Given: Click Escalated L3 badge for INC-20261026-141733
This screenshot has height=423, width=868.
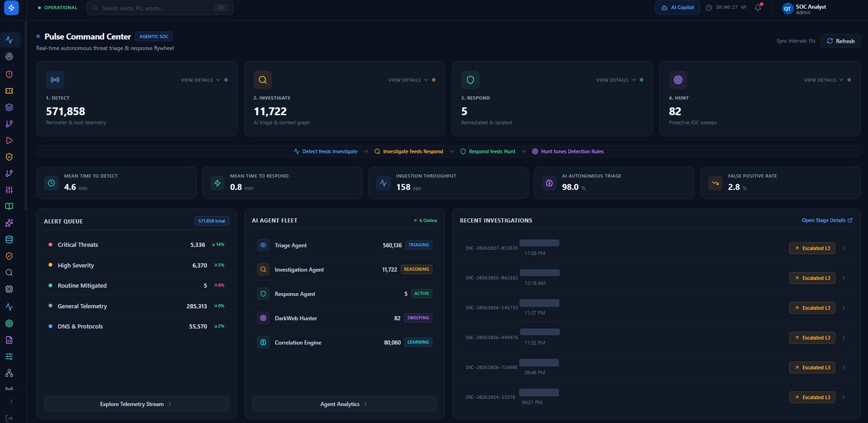Looking at the screenshot, I should [812, 308].
